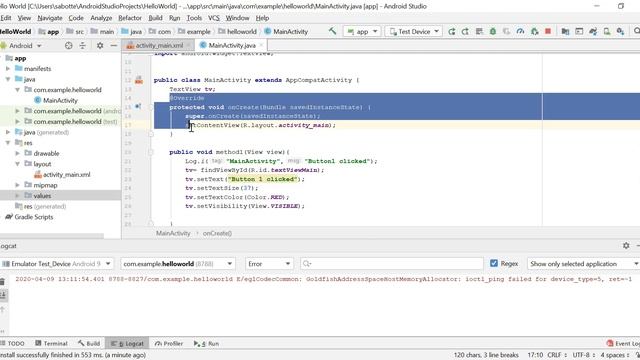Stop the app with red square

pyautogui.click(x=548, y=31)
